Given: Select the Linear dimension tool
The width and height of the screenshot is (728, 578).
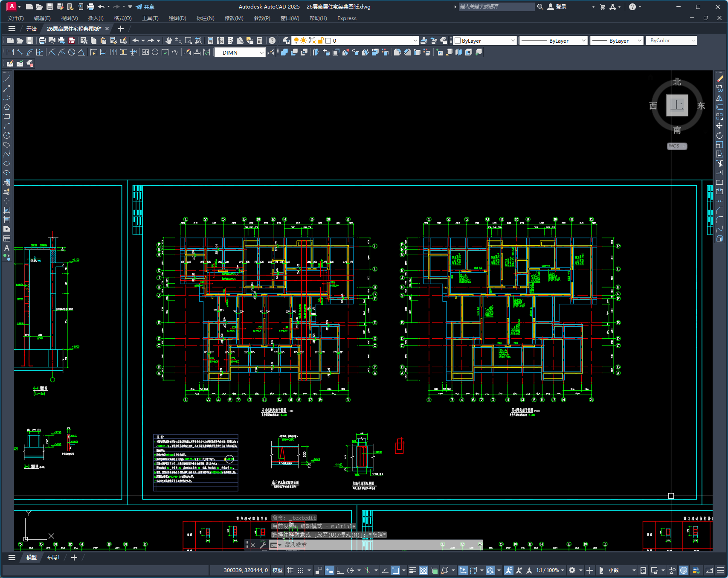Looking at the screenshot, I should [10, 52].
